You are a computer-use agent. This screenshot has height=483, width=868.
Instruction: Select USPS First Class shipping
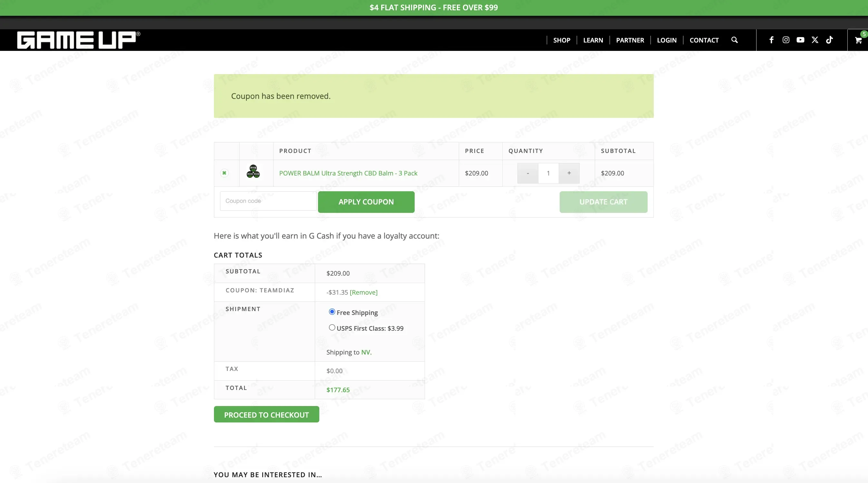pos(332,327)
